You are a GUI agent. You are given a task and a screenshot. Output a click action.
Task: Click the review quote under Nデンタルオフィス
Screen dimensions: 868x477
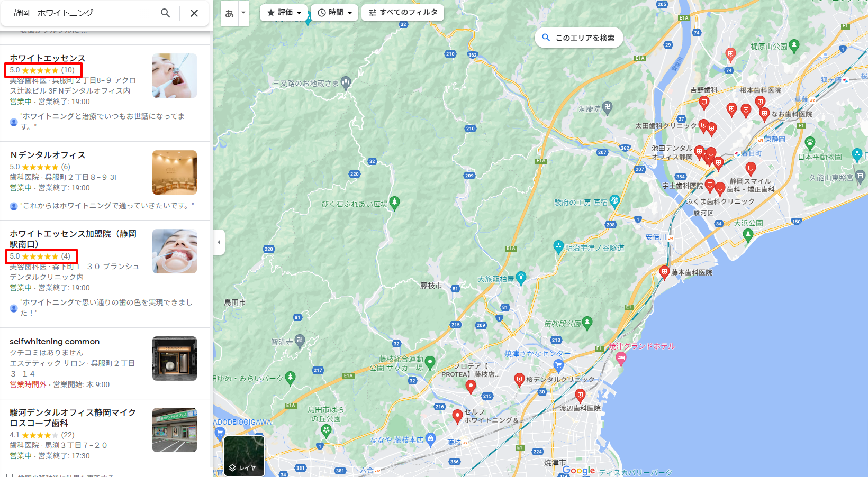(107, 206)
